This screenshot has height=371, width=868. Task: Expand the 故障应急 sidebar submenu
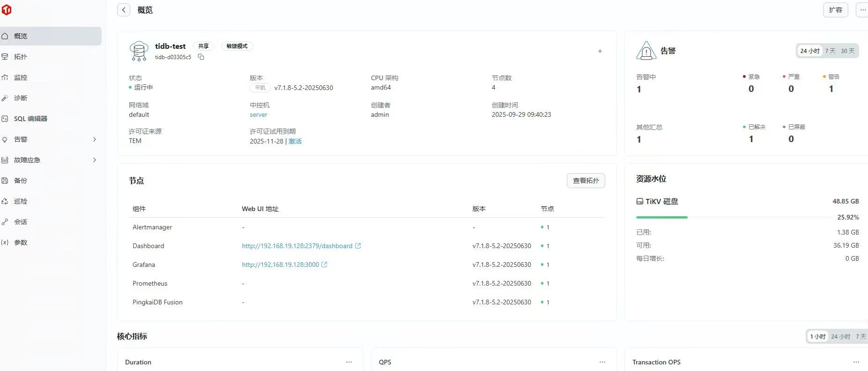pos(94,160)
